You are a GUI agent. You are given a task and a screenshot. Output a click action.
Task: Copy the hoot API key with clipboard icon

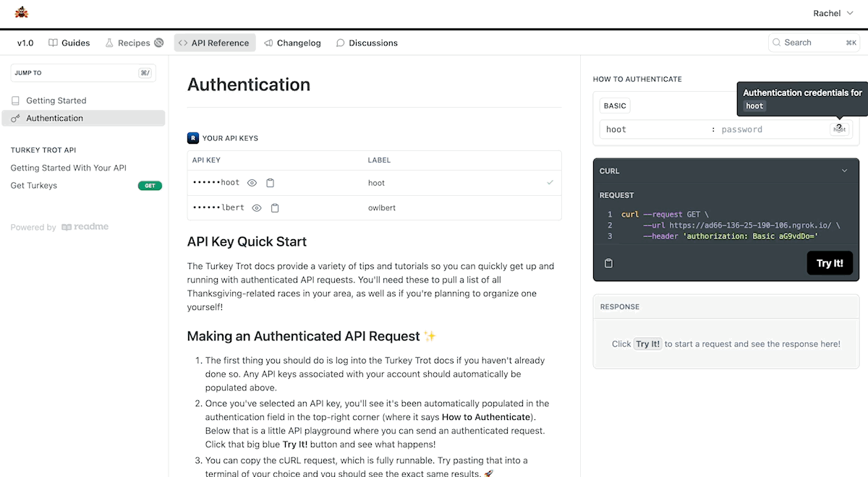(x=270, y=183)
